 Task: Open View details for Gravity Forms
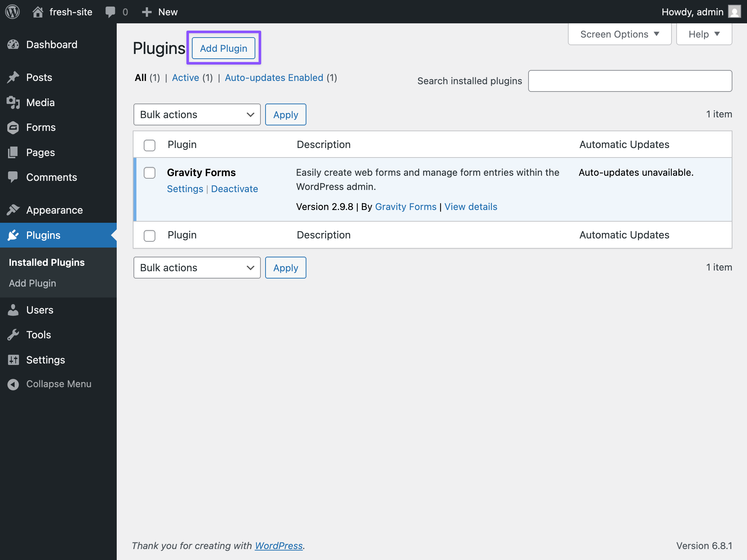(471, 207)
